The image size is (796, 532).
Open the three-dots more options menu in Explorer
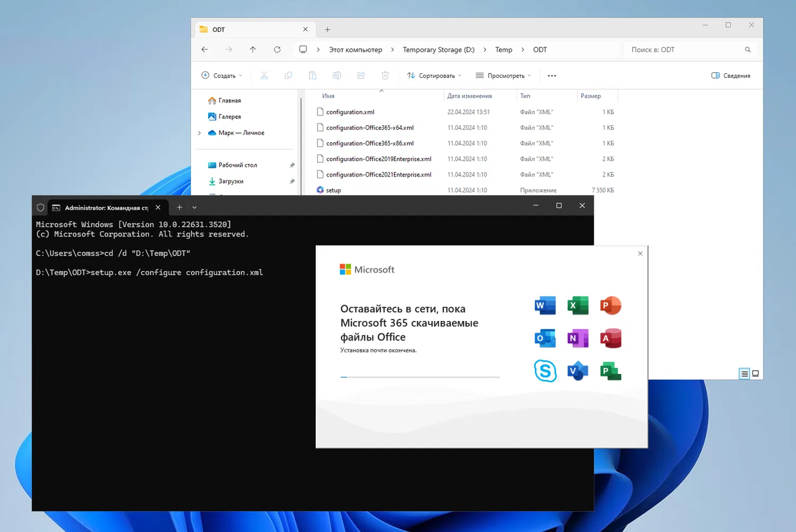(552, 75)
